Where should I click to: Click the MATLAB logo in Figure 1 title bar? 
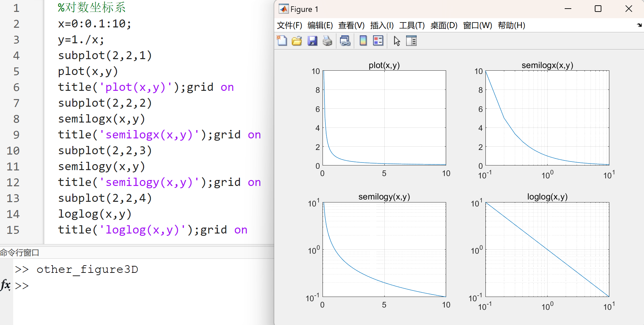[x=283, y=9]
